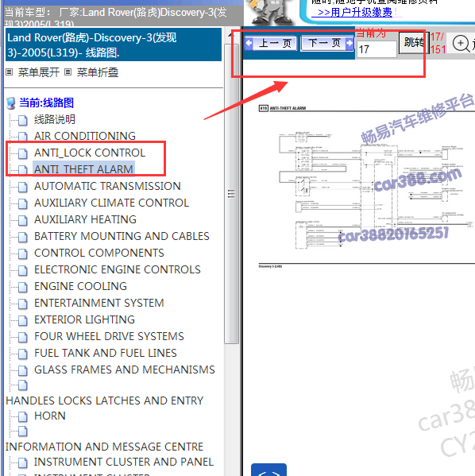
Task: Open HANDLES LOCKS LATCHES AND ENTRY entry
Action: tap(104, 401)
